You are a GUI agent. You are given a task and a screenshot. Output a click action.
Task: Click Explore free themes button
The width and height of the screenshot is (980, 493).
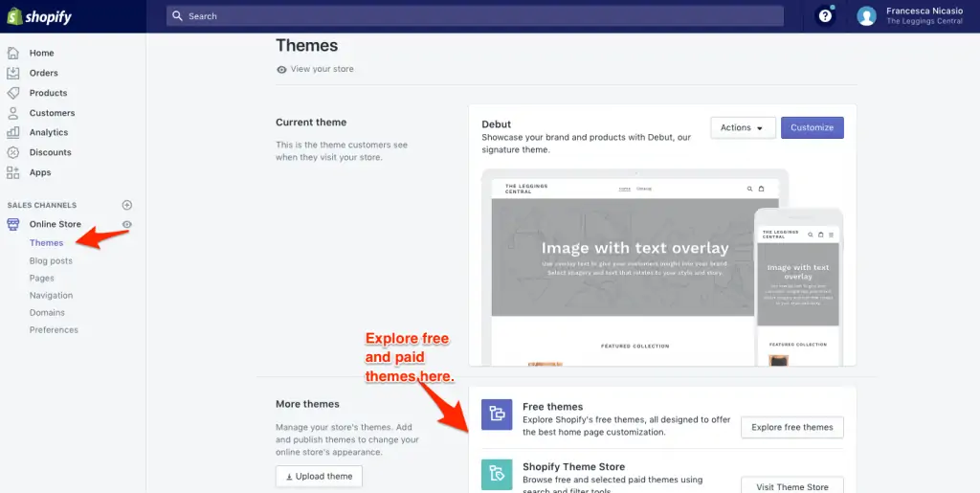pos(791,427)
